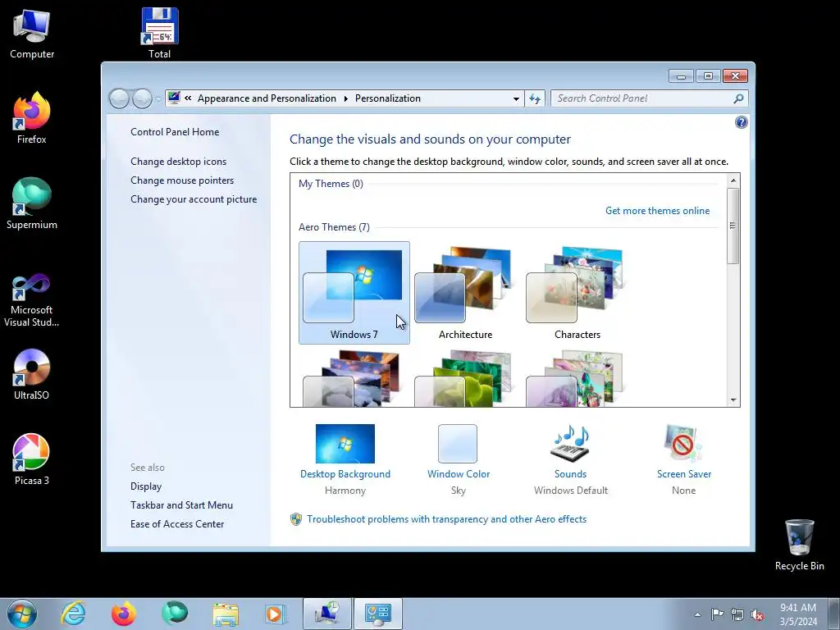Click the theme list scrollbar thumb
840x630 pixels.
(733, 226)
